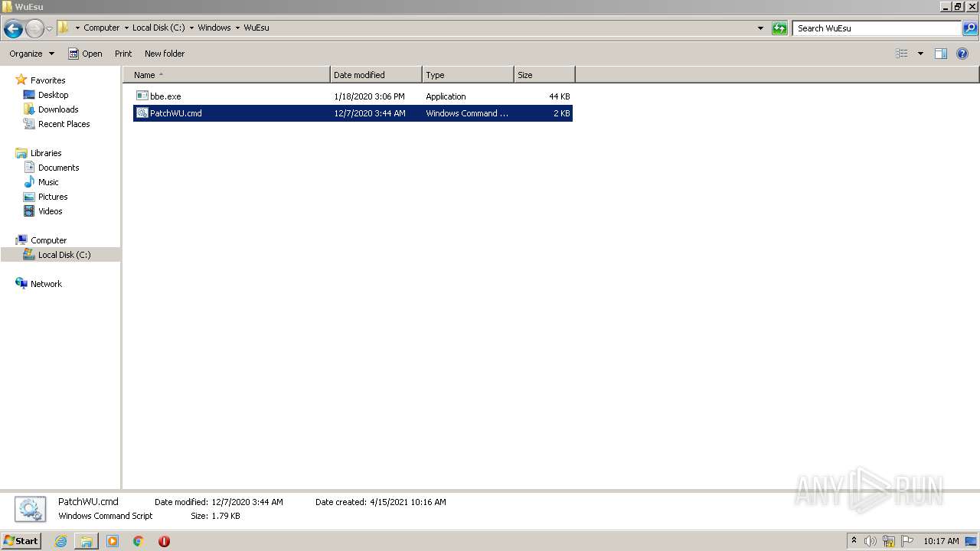The width and height of the screenshot is (980, 551).
Task: Select the Windows breadcrumb in address bar
Action: [x=214, y=28]
